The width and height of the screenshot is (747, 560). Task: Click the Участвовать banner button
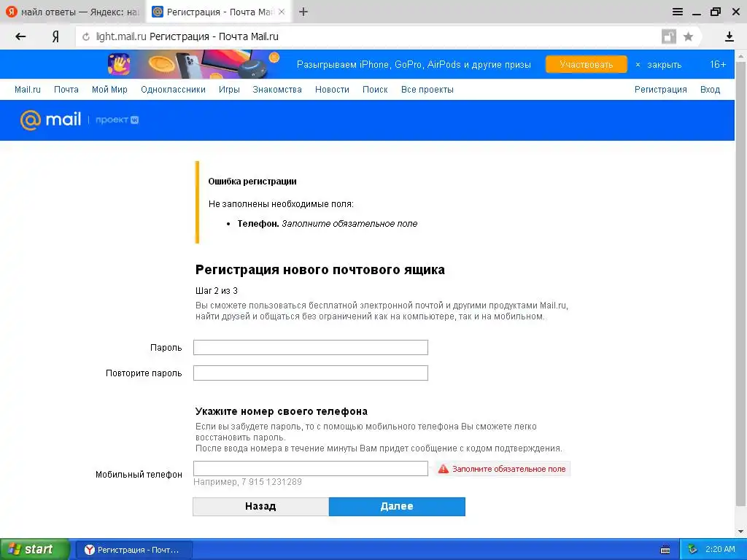pos(586,64)
